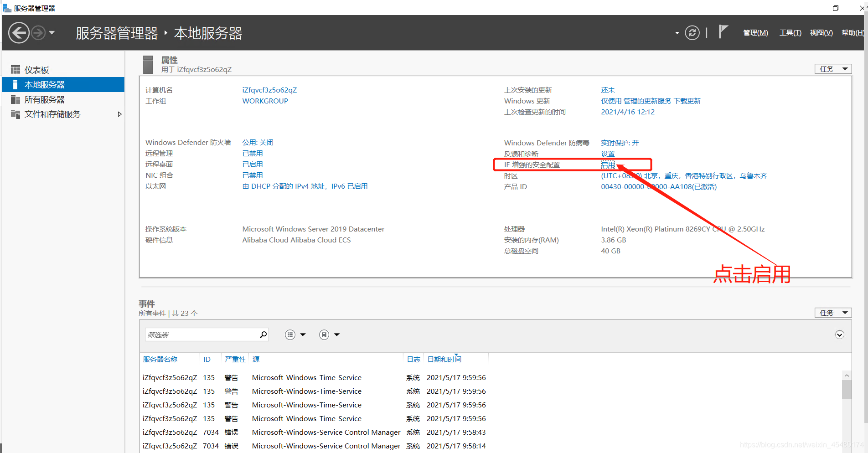Sort events by 日期和时间 column header
The width and height of the screenshot is (868, 453).
point(444,360)
